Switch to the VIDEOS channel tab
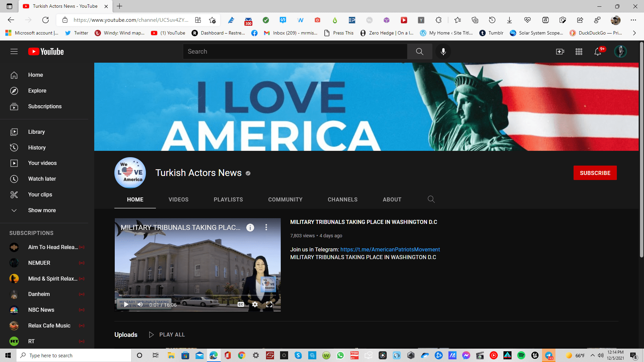This screenshot has width=644, height=362. coord(178,199)
